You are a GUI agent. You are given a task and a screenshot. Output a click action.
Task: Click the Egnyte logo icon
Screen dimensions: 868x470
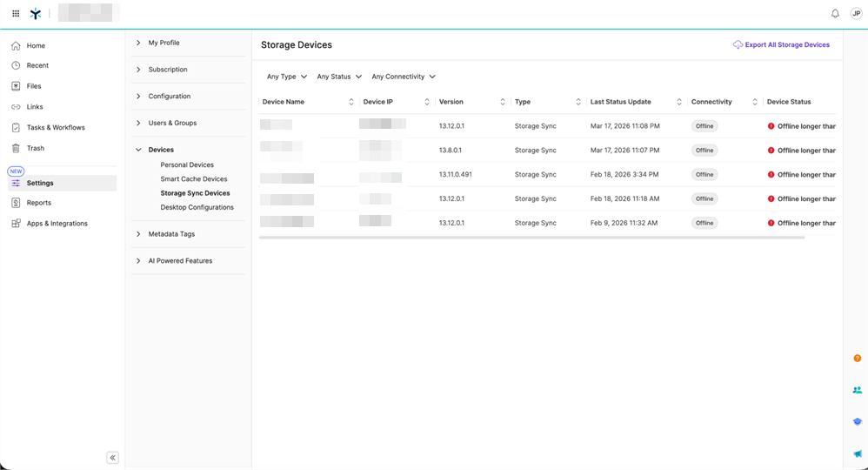(x=36, y=13)
